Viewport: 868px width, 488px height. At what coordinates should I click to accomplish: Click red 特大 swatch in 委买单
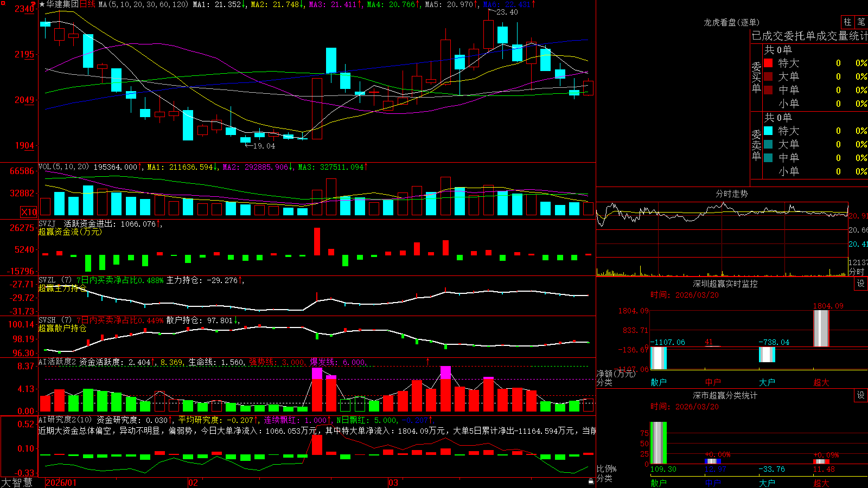point(768,63)
